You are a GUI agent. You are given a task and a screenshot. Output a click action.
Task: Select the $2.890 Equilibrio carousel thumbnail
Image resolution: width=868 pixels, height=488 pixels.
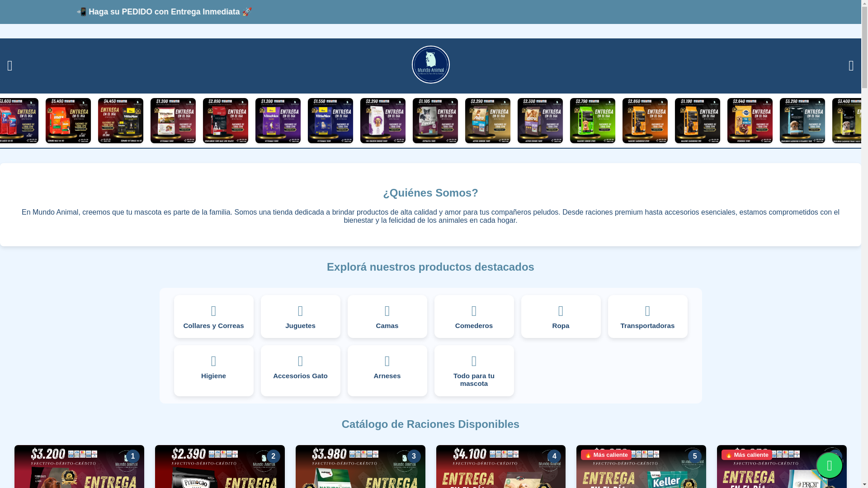point(226,121)
